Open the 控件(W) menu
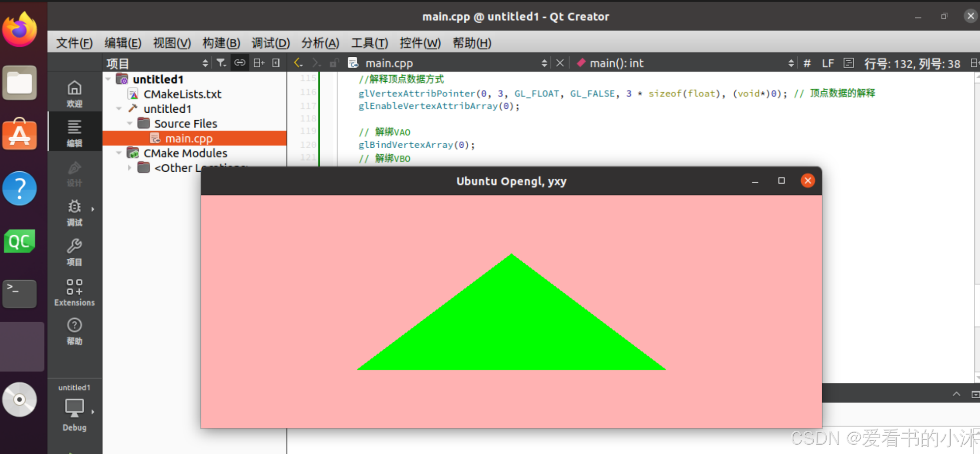The width and height of the screenshot is (980, 454). pyautogui.click(x=420, y=43)
